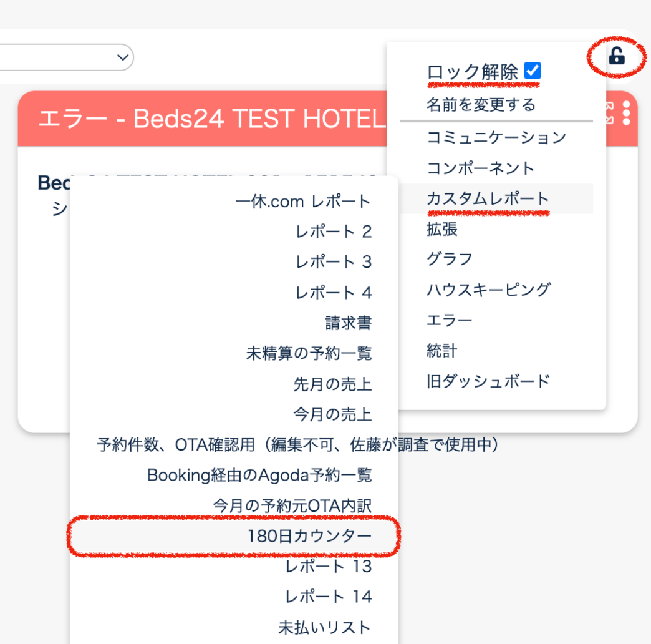Click the unlock padlock icon
Screen dimensions: 651x644
(616, 56)
